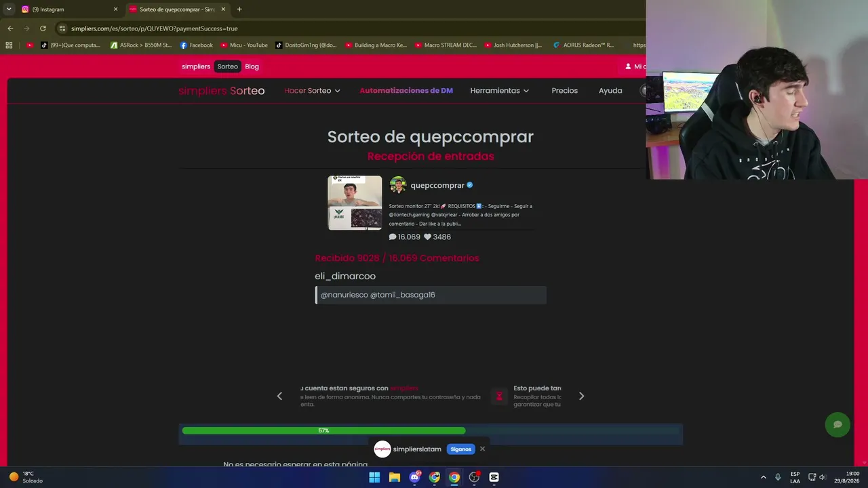The width and height of the screenshot is (868, 488).
Task: Open the volume control tray icon
Action: tap(823, 477)
